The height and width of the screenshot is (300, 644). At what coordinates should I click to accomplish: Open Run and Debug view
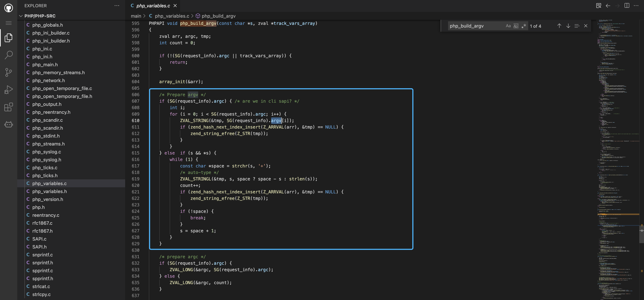coord(8,90)
